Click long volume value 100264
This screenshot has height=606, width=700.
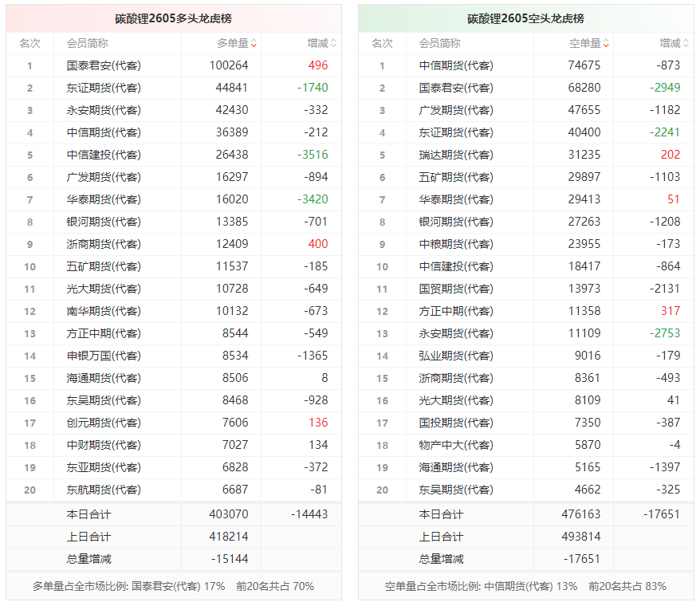click(229, 65)
